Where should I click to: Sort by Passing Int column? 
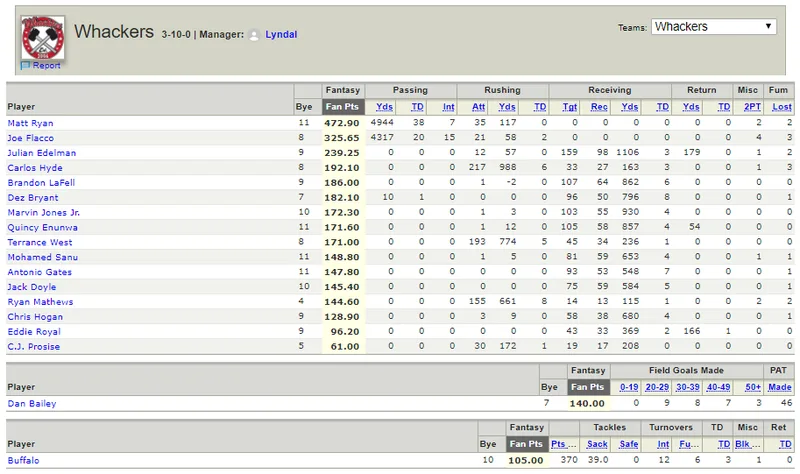coord(448,107)
